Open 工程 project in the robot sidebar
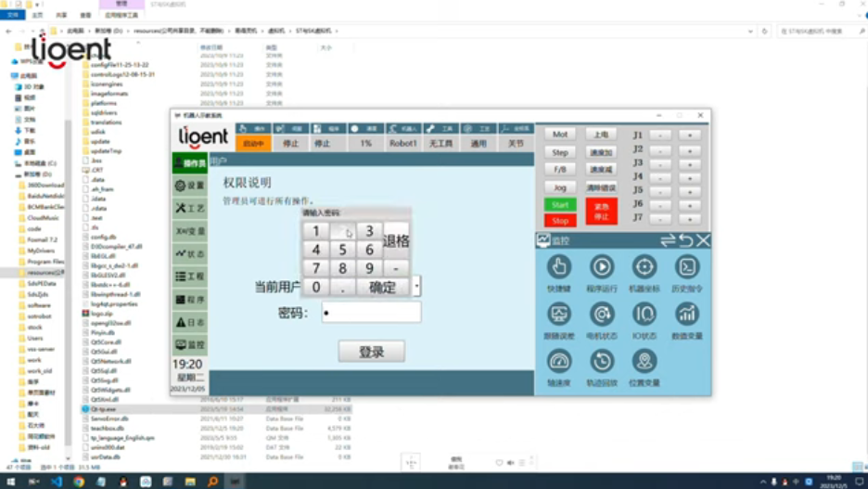Screen dimensions: 868x489 190,277
